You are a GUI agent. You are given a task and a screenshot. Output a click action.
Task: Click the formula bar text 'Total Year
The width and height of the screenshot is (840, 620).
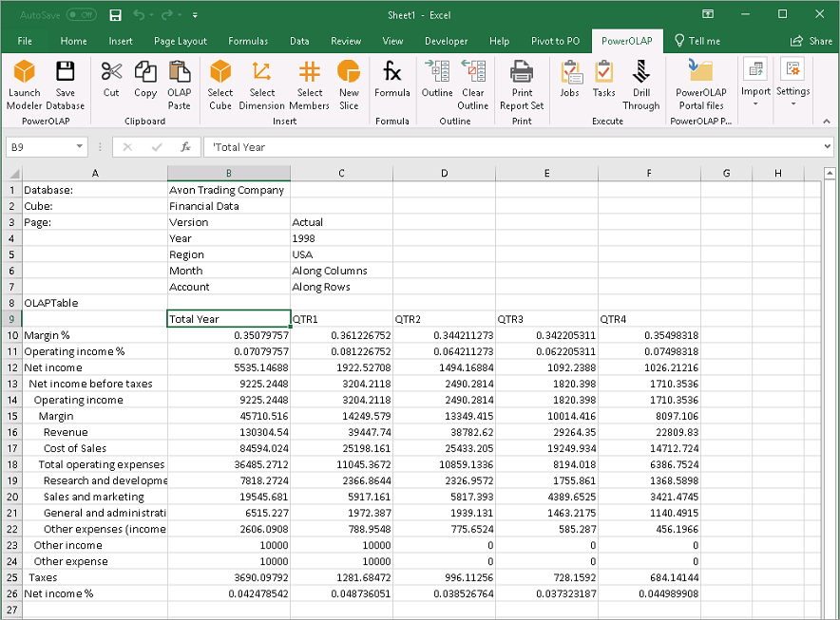239,147
